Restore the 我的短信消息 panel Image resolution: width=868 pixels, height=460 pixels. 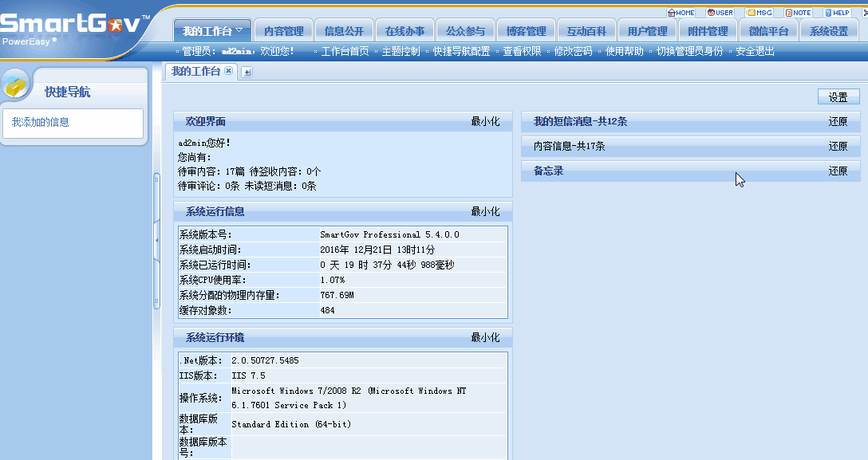coord(838,122)
